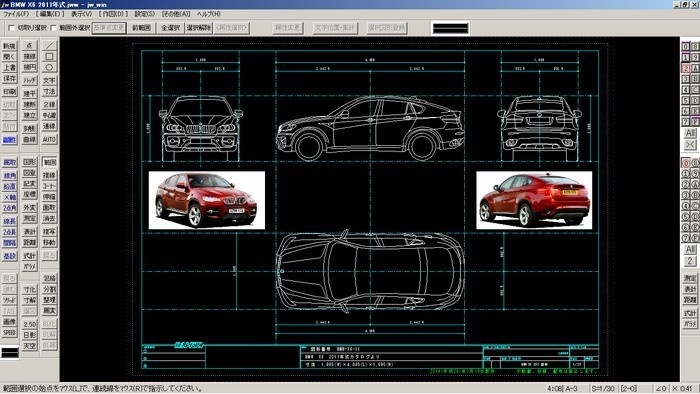Select the 接円 tangent circle tool
700x394 pixels.
click(29, 67)
